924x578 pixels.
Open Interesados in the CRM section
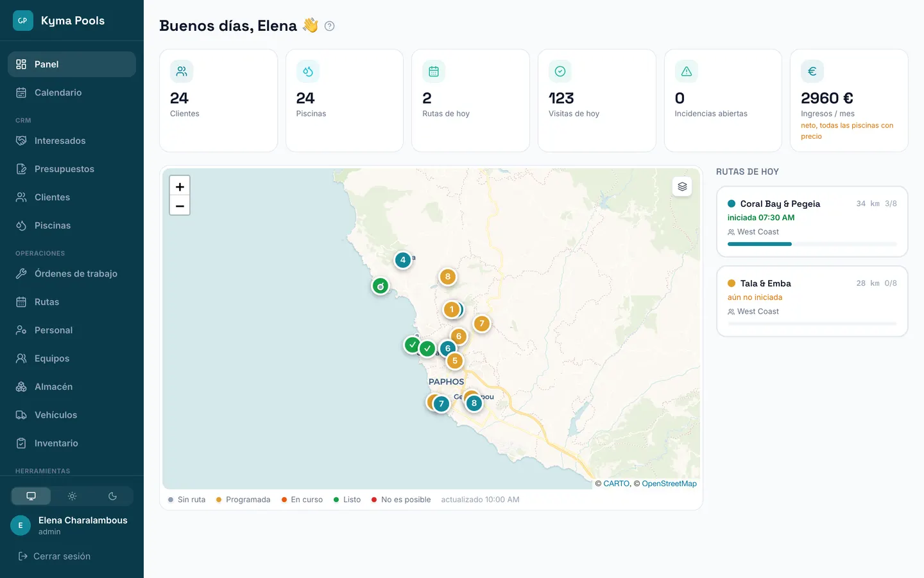72,141
